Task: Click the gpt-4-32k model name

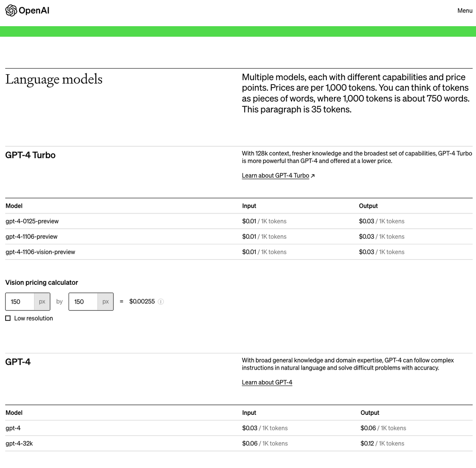Action: (x=19, y=443)
